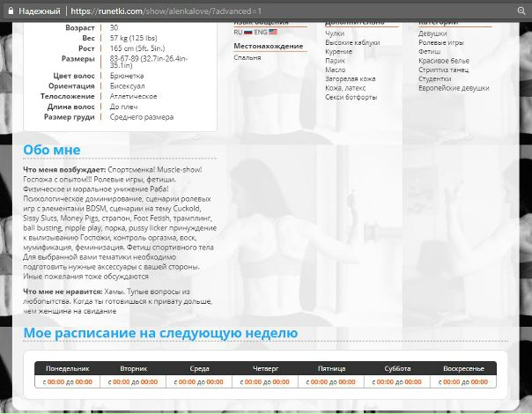Select the Четверг schedule column header
The width and height of the screenshot is (532, 414).
click(265, 368)
